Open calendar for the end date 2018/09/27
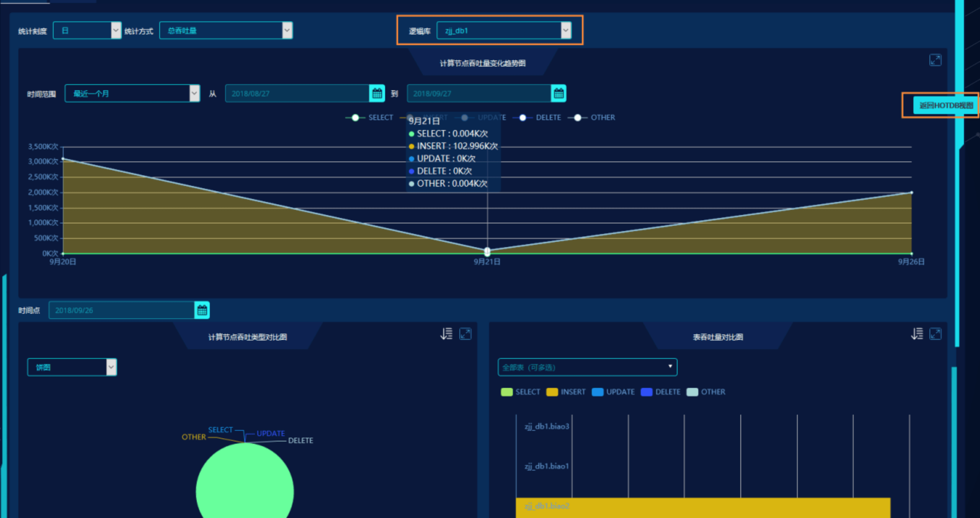Image resolution: width=980 pixels, height=518 pixels. tap(559, 93)
